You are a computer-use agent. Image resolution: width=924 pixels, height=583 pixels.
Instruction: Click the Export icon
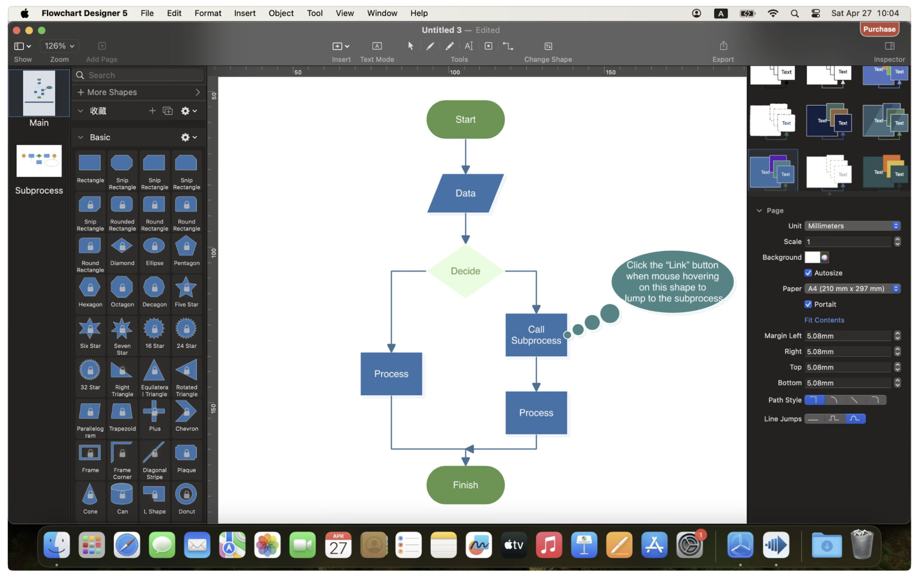coord(724,46)
